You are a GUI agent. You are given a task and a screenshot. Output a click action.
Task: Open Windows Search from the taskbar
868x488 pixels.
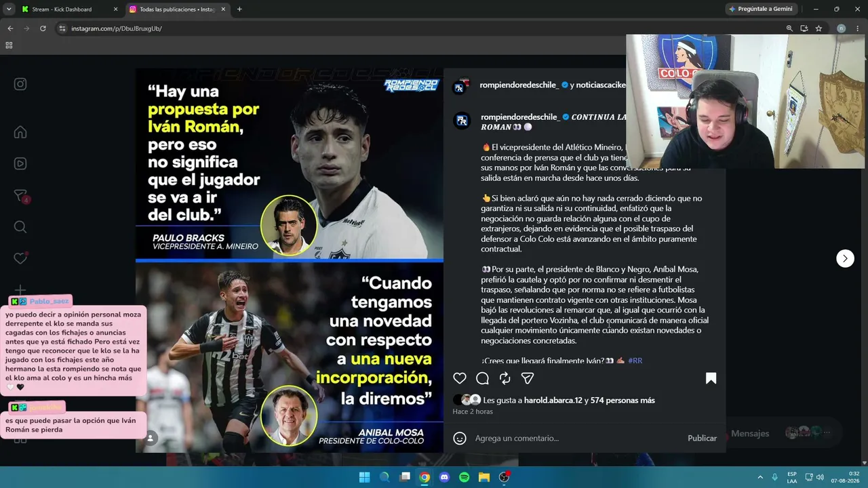coord(384,477)
